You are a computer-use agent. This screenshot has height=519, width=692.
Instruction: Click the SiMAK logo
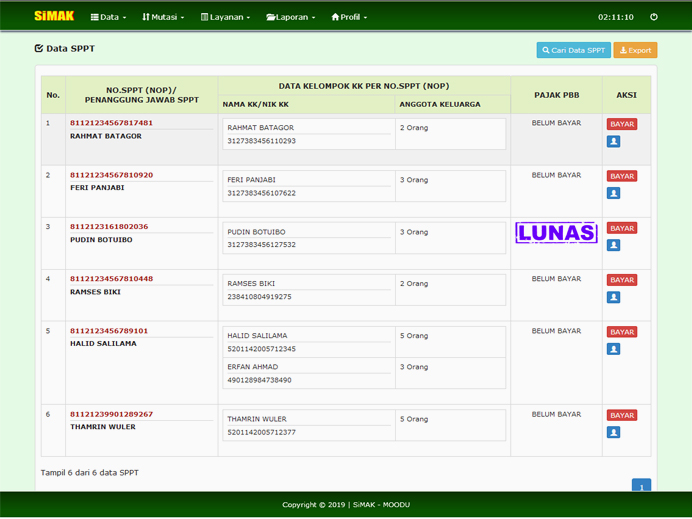pos(54,16)
